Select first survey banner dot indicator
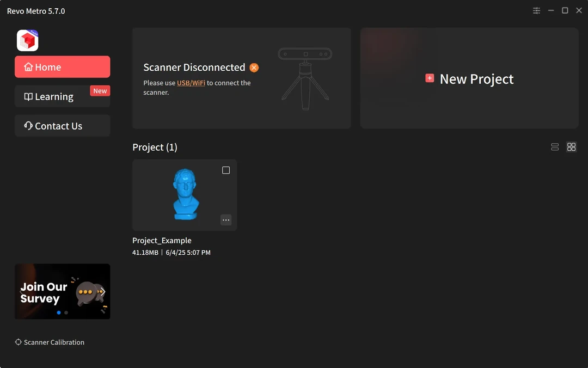The height and width of the screenshot is (368, 588). 59,312
